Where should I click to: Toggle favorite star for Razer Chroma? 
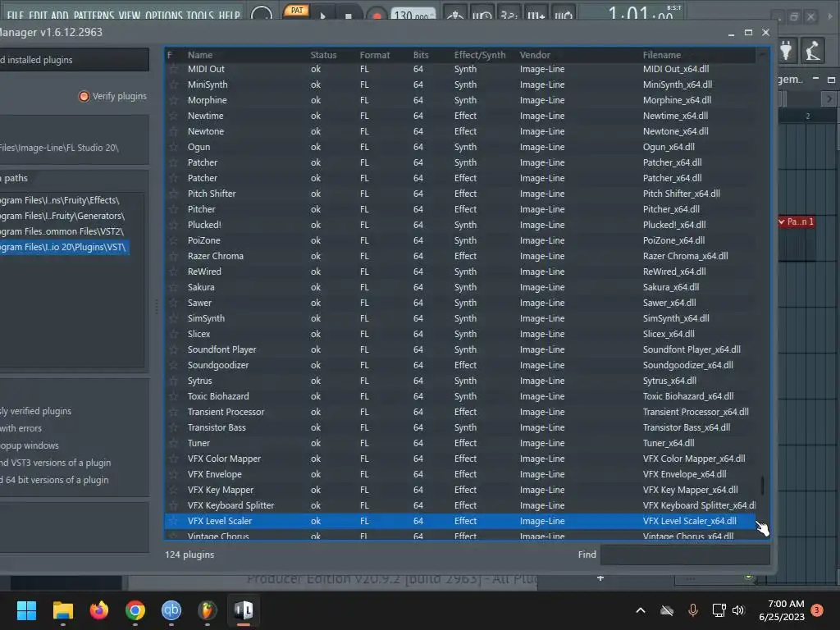coord(173,256)
